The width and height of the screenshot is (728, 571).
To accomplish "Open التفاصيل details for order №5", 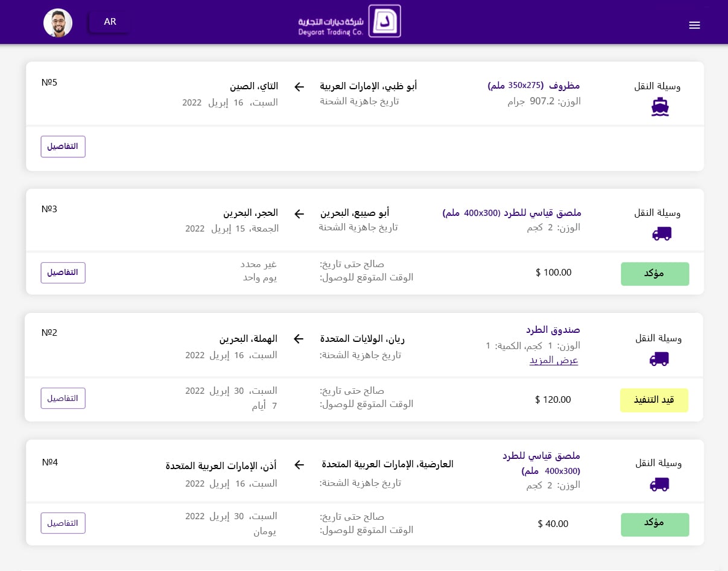I will pyautogui.click(x=63, y=147).
